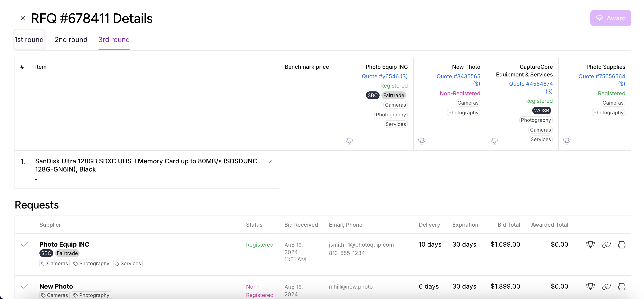
Task: Click Benchmark price column header
Action: (307, 67)
